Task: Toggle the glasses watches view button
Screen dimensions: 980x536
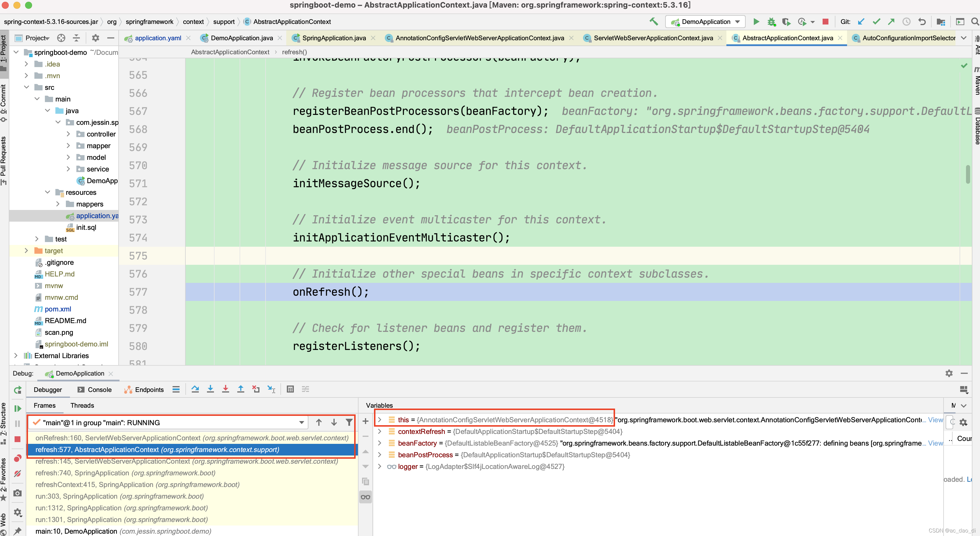Action: [365, 497]
